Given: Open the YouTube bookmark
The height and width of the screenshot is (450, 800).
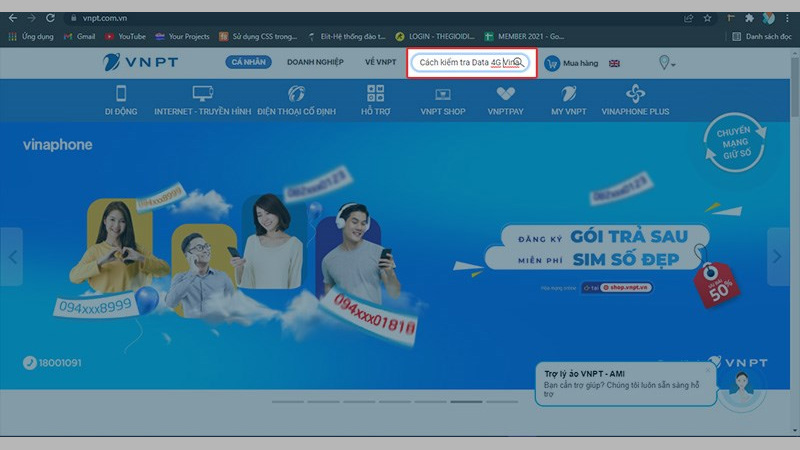Looking at the screenshot, I should click(125, 36).
